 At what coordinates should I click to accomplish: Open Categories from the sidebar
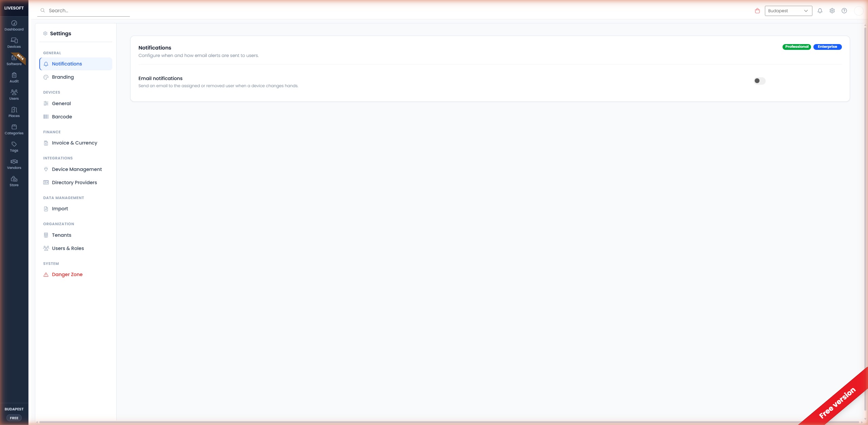14,129
